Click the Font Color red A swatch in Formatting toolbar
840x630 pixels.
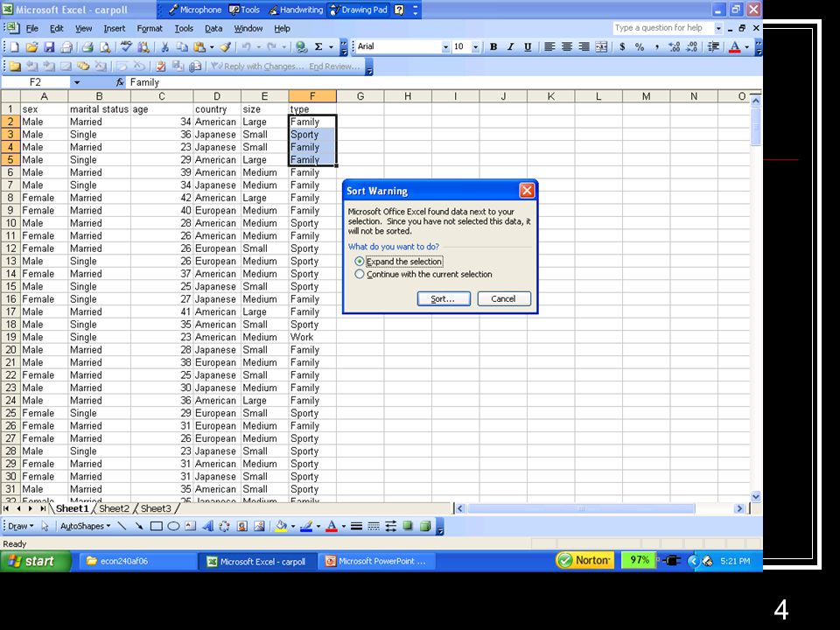click(735, 47)
